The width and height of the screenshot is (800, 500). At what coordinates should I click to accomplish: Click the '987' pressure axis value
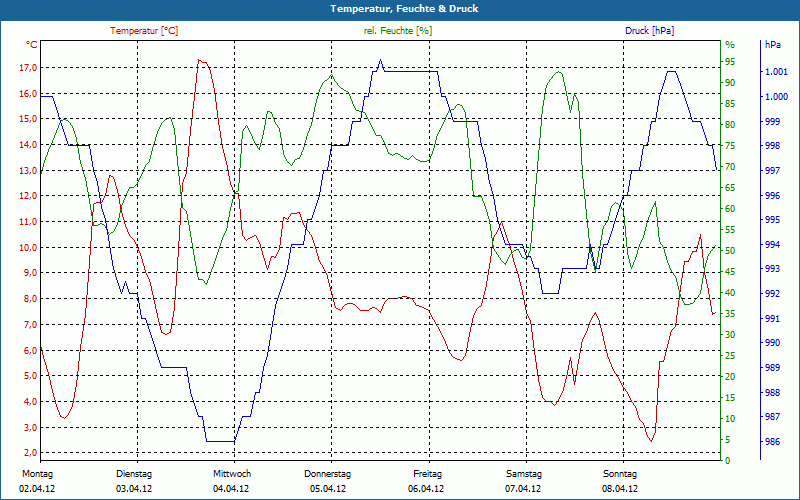point(772,417)
